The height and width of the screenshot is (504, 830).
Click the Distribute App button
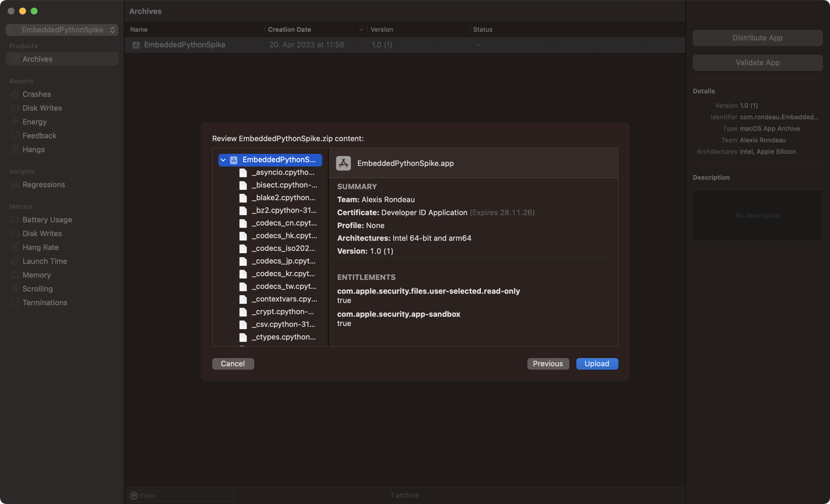(757, 38)
